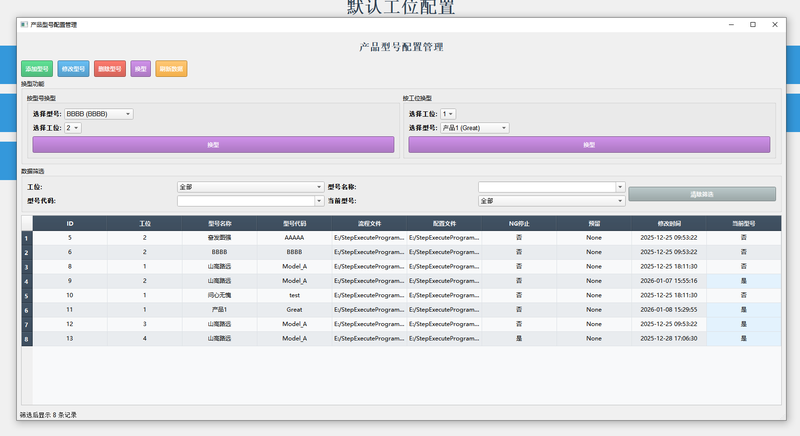
Task: Click the 型号代码 filter input field
Action: click(x=250, y=201)
